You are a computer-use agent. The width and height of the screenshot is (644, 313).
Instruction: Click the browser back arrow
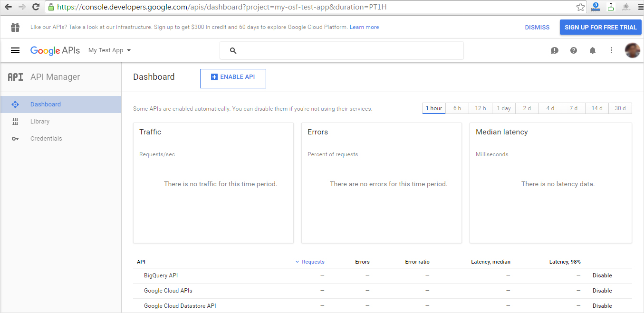coord(8,7)
